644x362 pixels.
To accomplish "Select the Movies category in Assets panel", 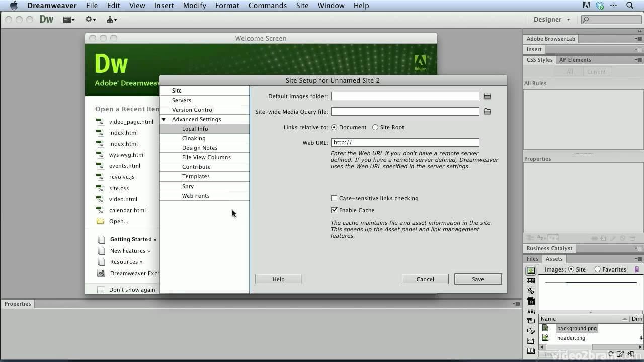I will click(531, 321).
